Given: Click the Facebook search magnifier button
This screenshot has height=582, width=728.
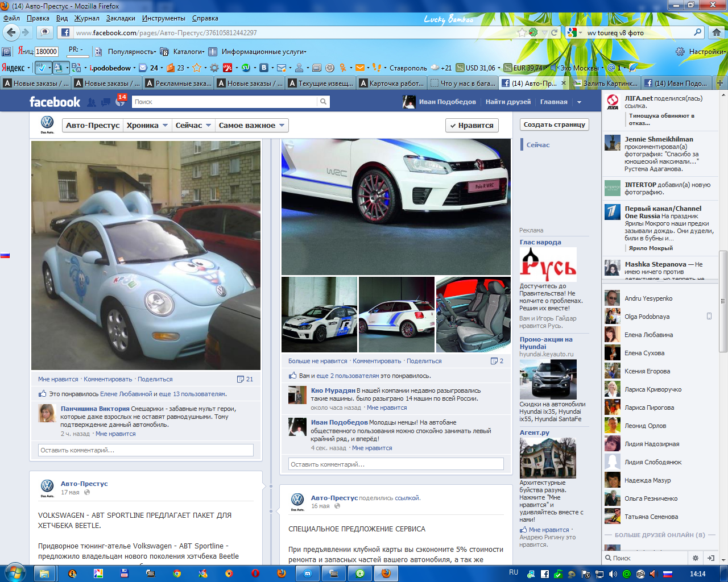Looking at the screenshot, I should pyautogui.click(x=323, y=102).
